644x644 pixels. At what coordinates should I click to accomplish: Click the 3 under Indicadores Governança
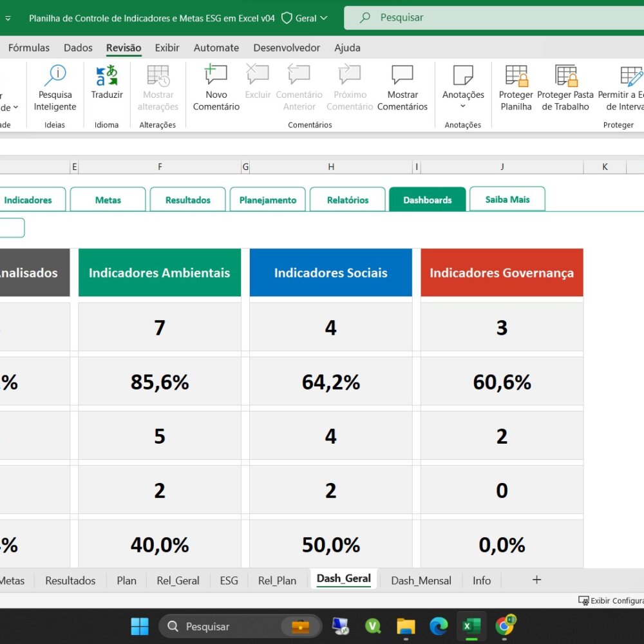tap(502, 328)
